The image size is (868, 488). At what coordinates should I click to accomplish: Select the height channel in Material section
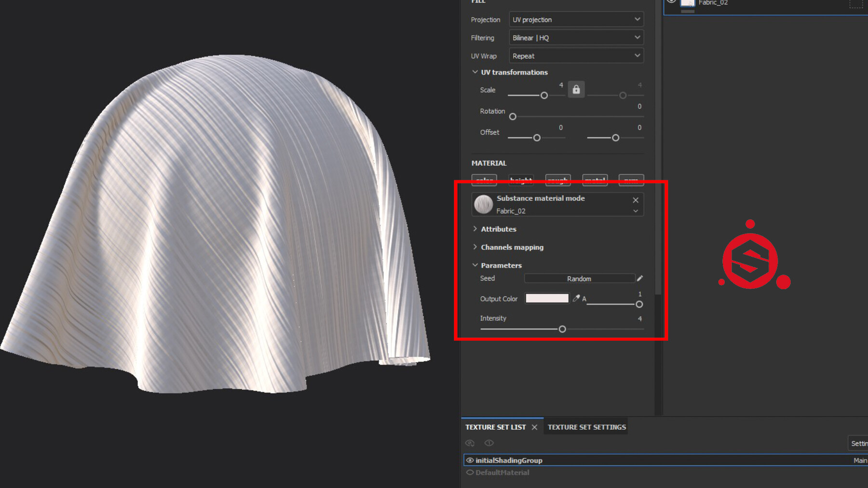(521, 180)
